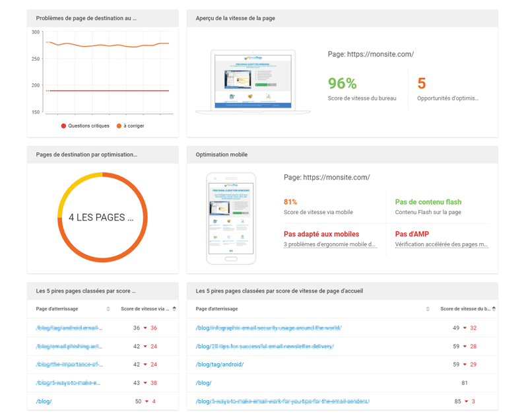Click the red decrease arrow beside 50
The height and width of the screenshot is (420, 528).
(x=145, y=402)
